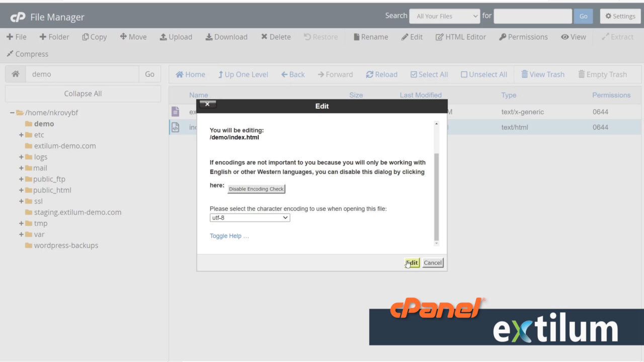The width and height of the screenshot is (644, 362).
Task: Open the View Trash icon
Action: pyautogui.click(x=543, y=74)
